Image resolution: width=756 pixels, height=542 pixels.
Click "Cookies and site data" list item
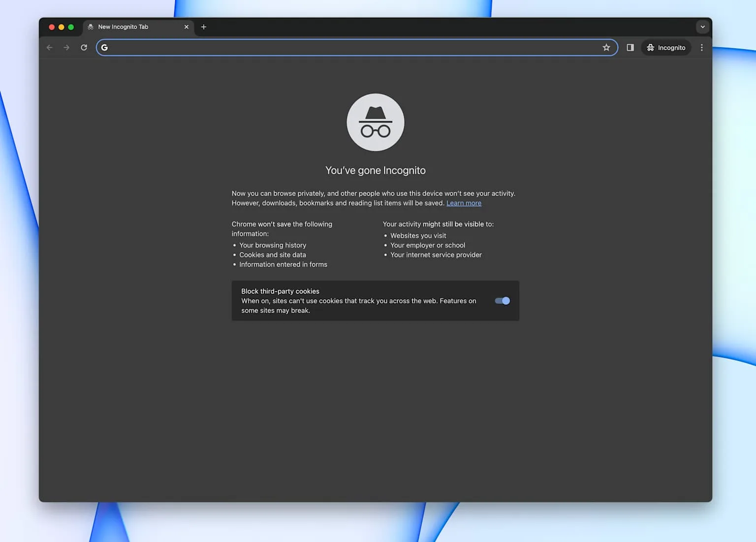tap(273, 255)
